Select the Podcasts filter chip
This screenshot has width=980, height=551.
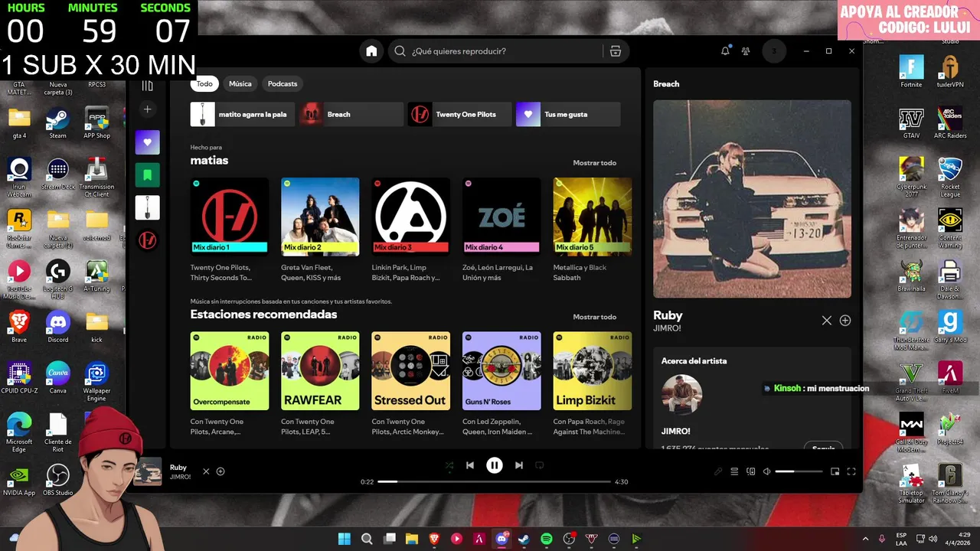(283, 83)
